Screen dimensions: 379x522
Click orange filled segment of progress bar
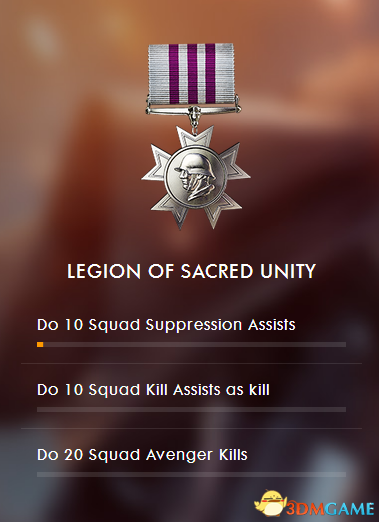point(40,345)
